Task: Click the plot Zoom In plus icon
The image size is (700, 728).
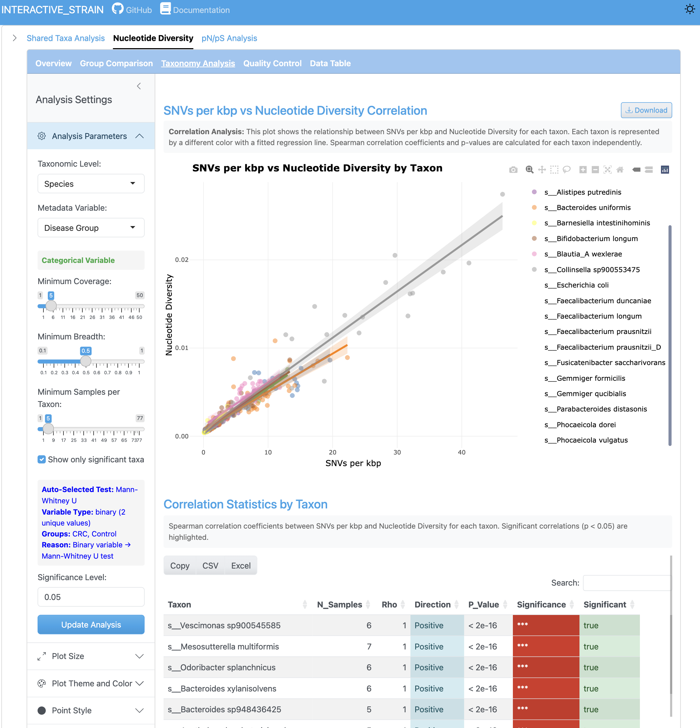Action: 583,170
